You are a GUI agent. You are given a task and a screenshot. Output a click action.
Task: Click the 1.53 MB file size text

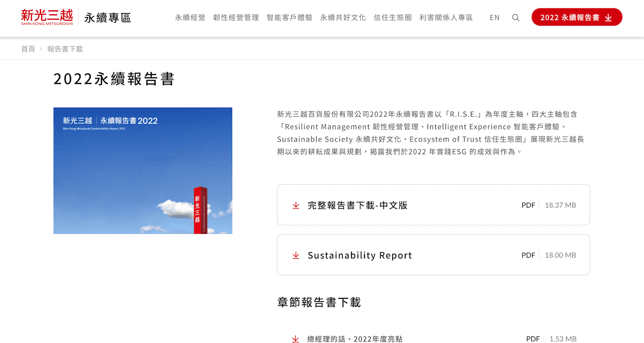pos(563,339)
